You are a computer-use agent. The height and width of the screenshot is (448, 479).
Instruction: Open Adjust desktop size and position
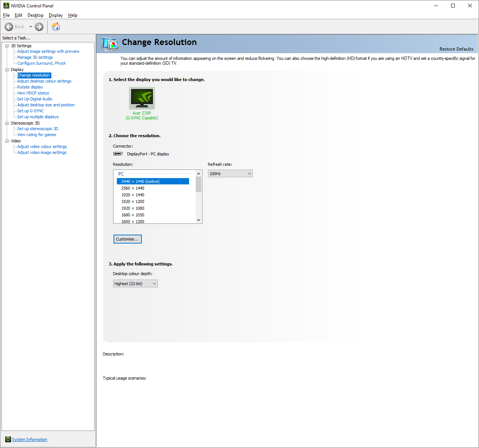click(46, 105)
